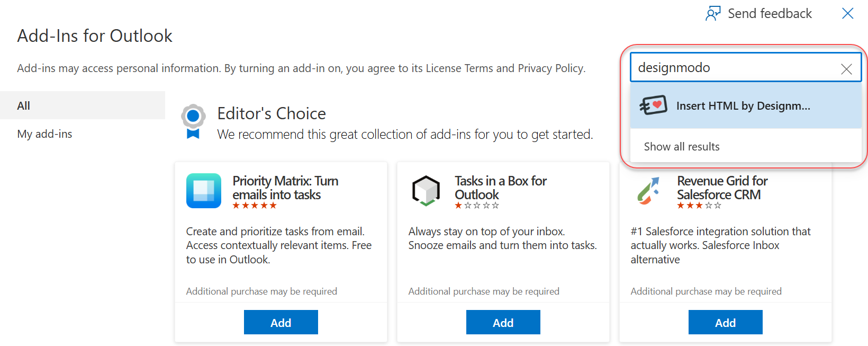Click the Send feedback person icon

click(x=713, y=13)
